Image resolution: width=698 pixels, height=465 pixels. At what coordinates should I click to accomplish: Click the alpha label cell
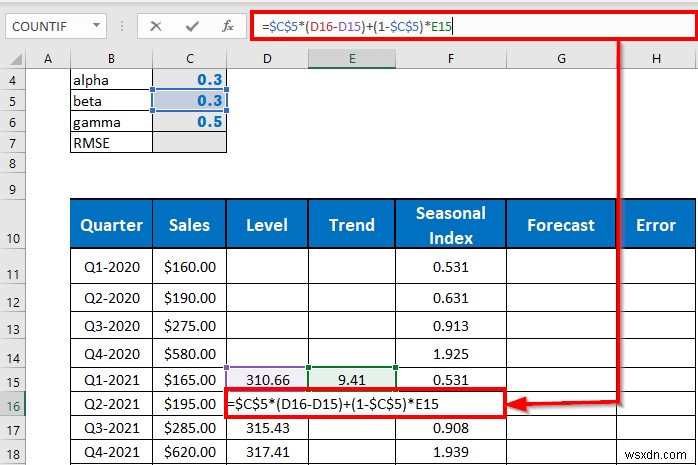coord(111,80)
